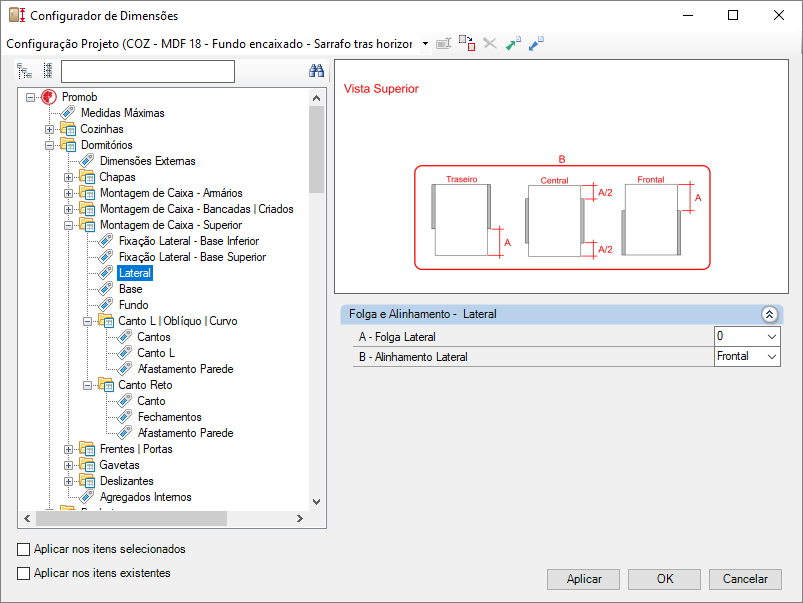Click the tree search input field
This screenshot has width=803, height=603.
click(x=147, y=71)
